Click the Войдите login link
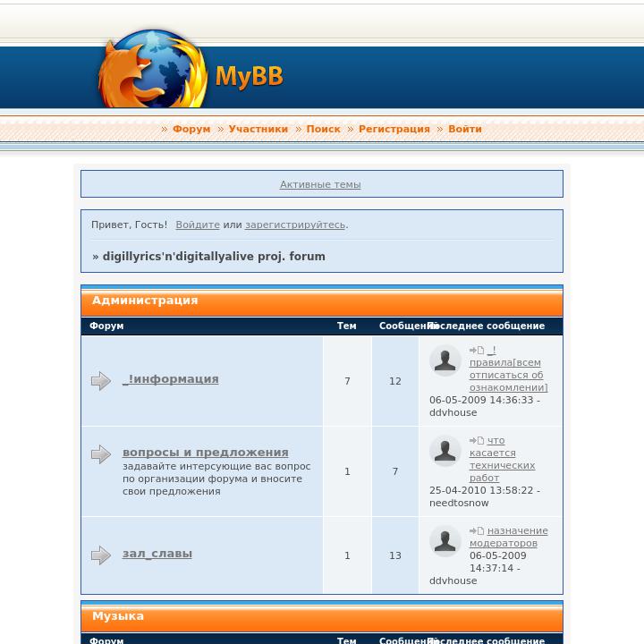This screenshot has width=644, height=644. pos(198,225)
